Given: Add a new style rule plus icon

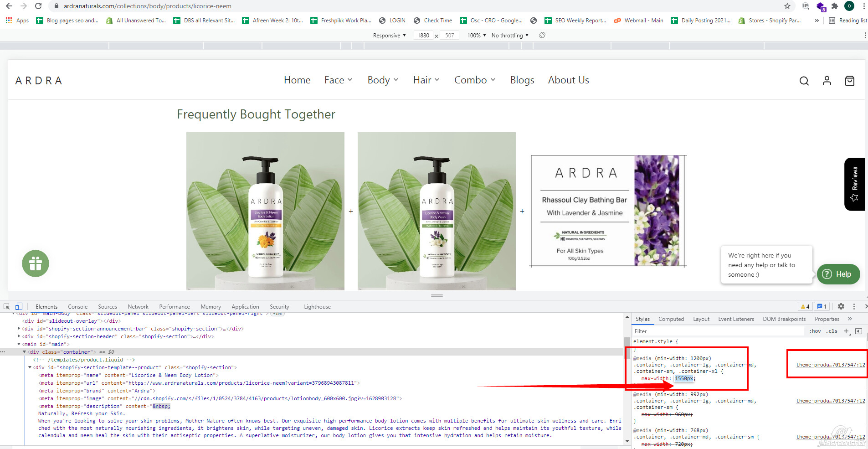Looking at the screenshot, I should [846, 331].
